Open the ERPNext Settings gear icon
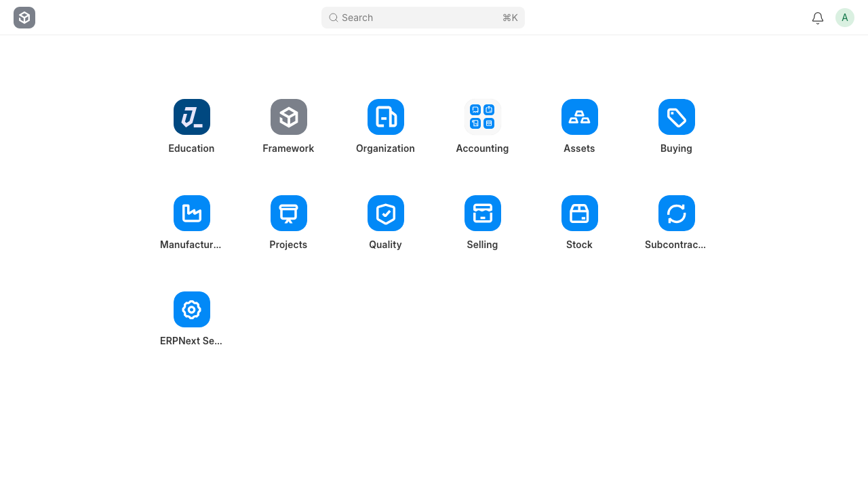The image size is (868, 488). tap(192, 310)
